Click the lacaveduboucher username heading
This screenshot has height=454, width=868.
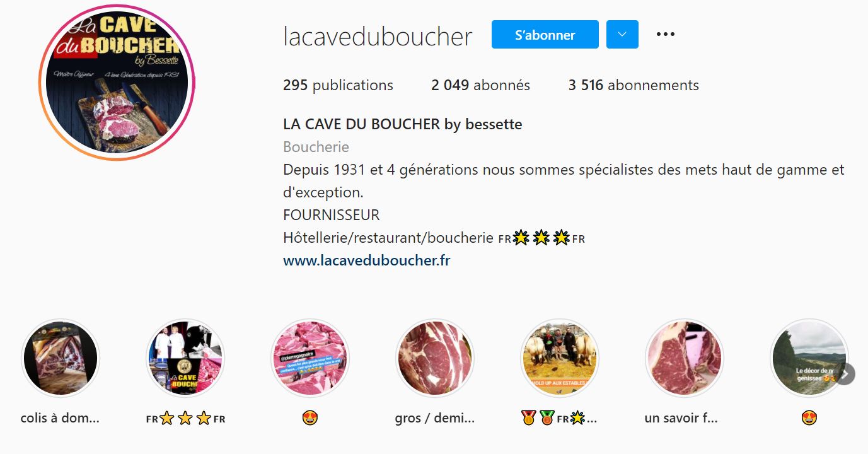[x=378, y=37]
